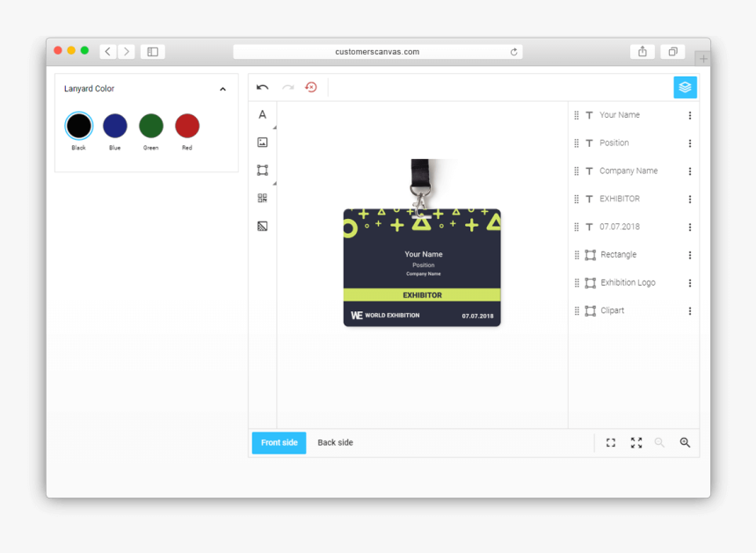
Task: Choose the Green lanyard color
Action: click(x=151, y=126)
